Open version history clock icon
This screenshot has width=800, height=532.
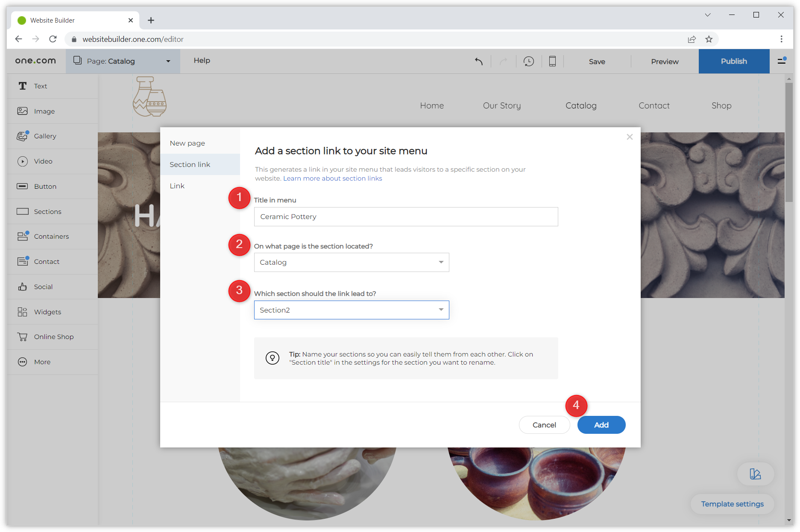click(528, 61)
